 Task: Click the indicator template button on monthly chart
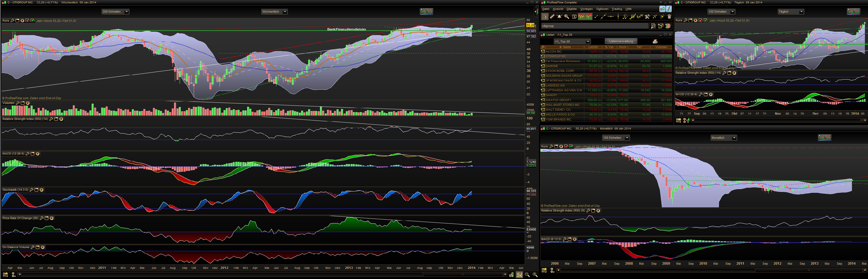pyautogui.click(x=824, y=138)
